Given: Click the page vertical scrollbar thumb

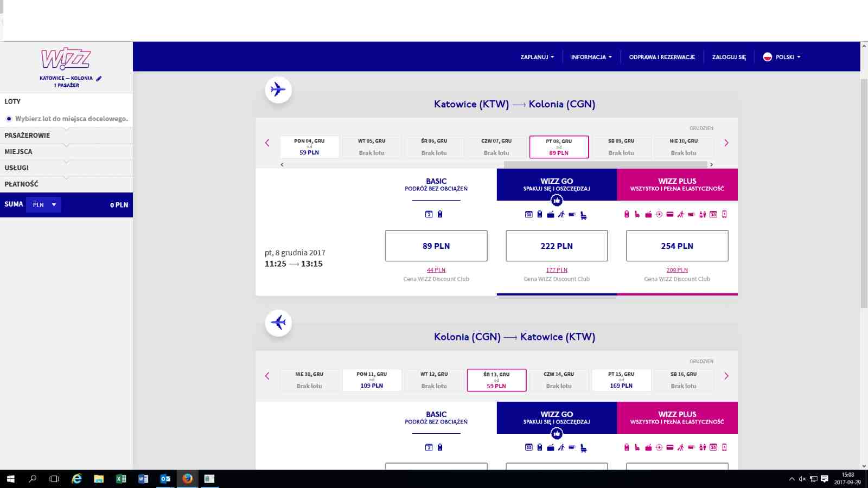Looking at the screenshot, I should tap(864, 192).
